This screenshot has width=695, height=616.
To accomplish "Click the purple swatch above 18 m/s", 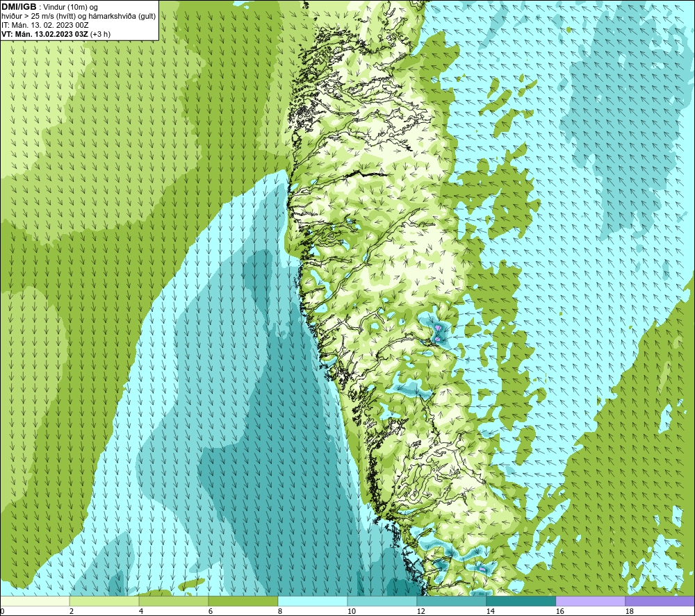I will (x=660, y=601).
